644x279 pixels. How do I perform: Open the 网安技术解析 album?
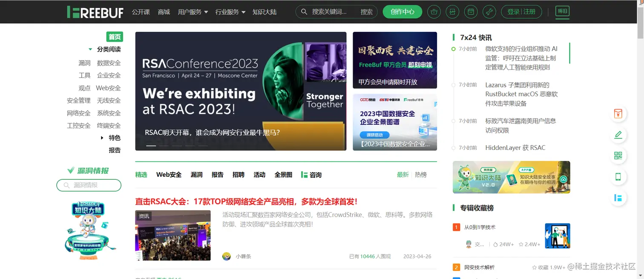click(480, 267)
